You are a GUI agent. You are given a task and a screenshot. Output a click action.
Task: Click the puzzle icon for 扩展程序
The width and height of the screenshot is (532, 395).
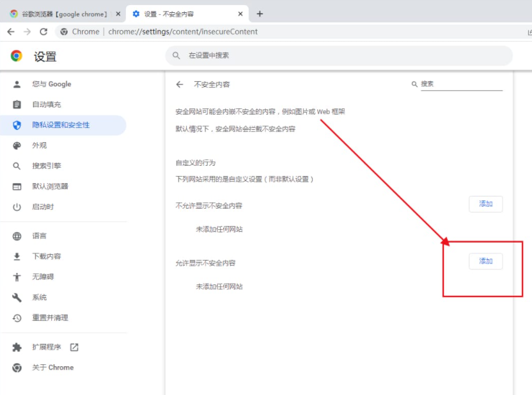point(17,347)
